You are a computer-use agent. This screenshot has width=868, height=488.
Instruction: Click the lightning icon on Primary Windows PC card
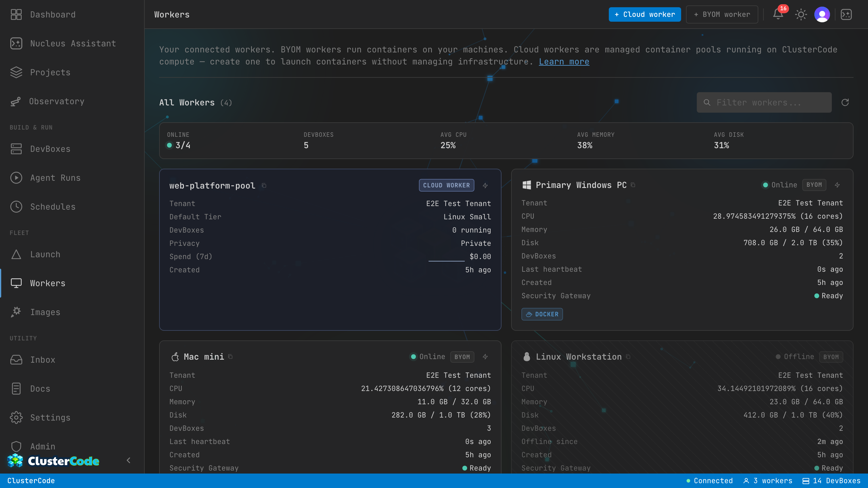837,185
